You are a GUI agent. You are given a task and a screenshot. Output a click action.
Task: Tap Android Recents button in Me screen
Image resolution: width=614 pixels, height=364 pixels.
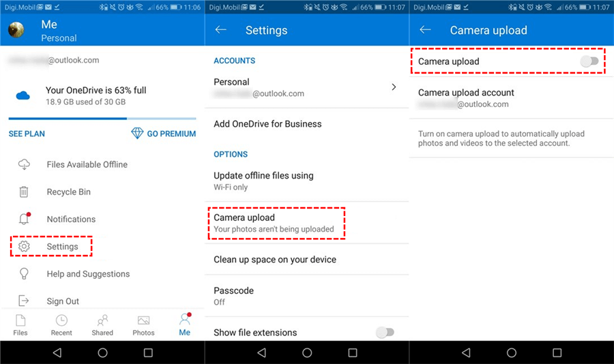tap(148, 352)
